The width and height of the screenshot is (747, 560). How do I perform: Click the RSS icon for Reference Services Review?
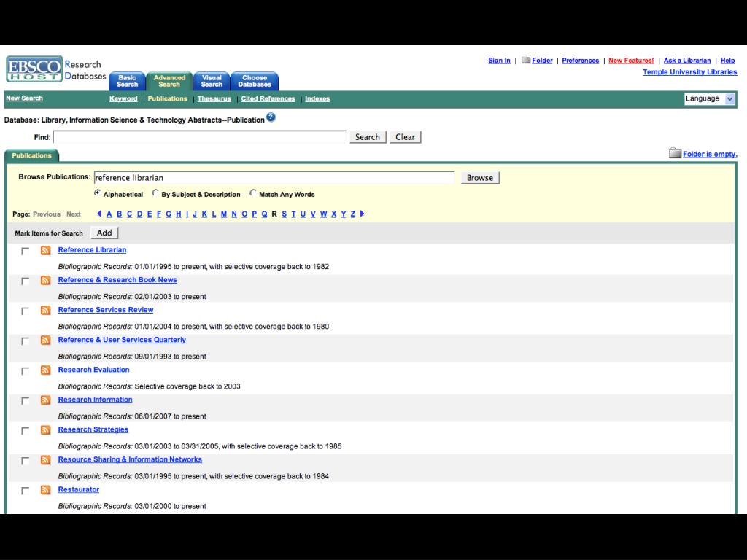click(46, 311)
